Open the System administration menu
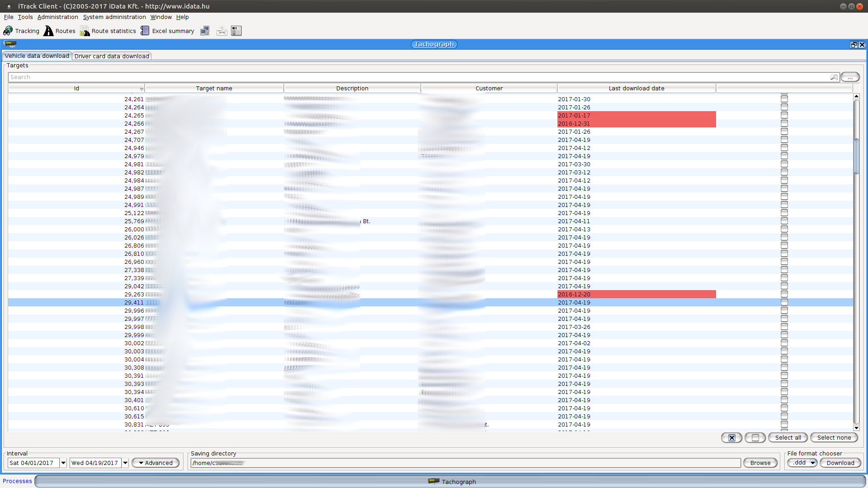This screenshot has height=488, width=868. click(x=114, y=17)
